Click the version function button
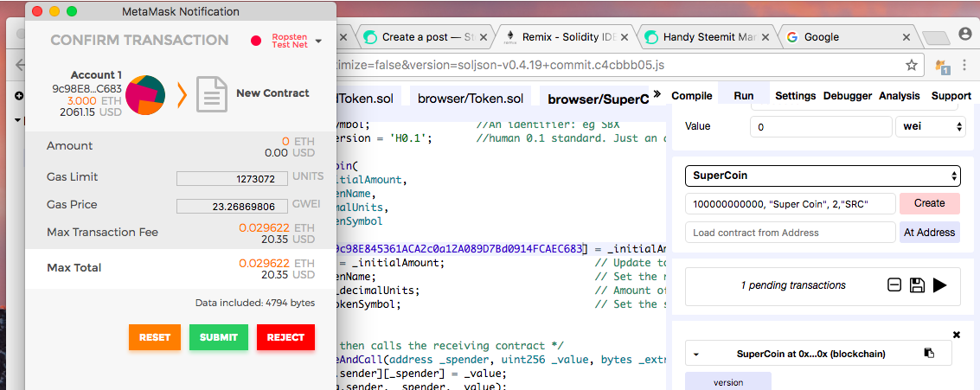 click(x=728, y=382)
